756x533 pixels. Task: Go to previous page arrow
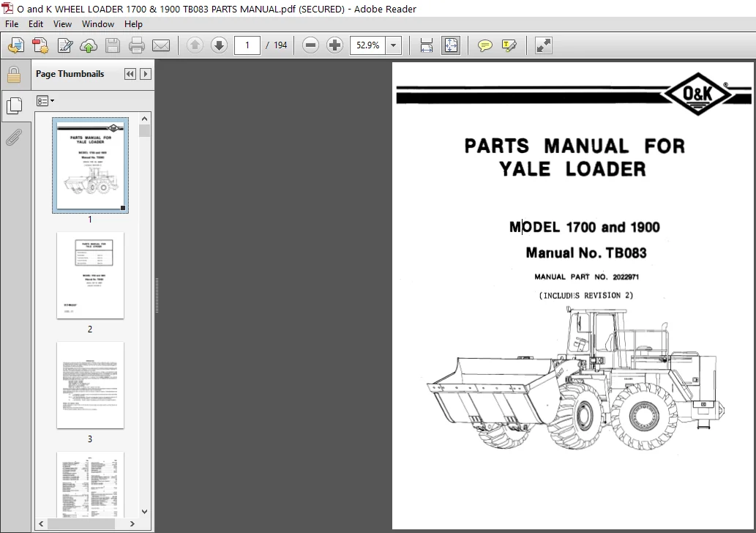pos(195,45)
